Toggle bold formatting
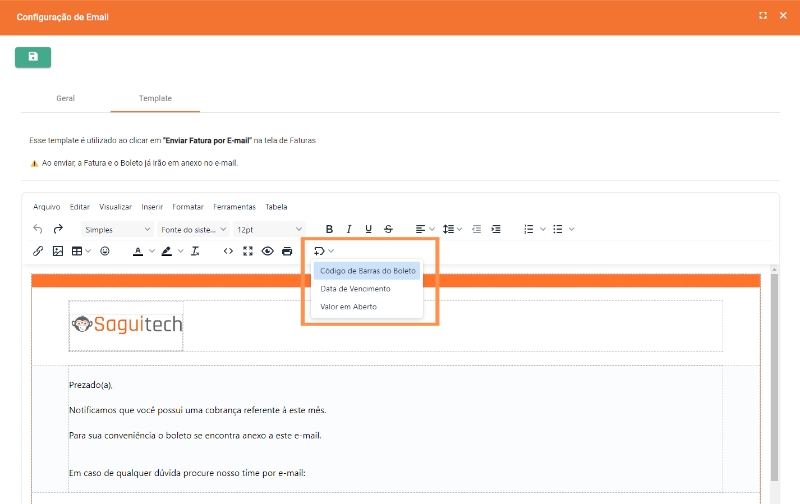The image size is (800, 504). click(329, 229)
